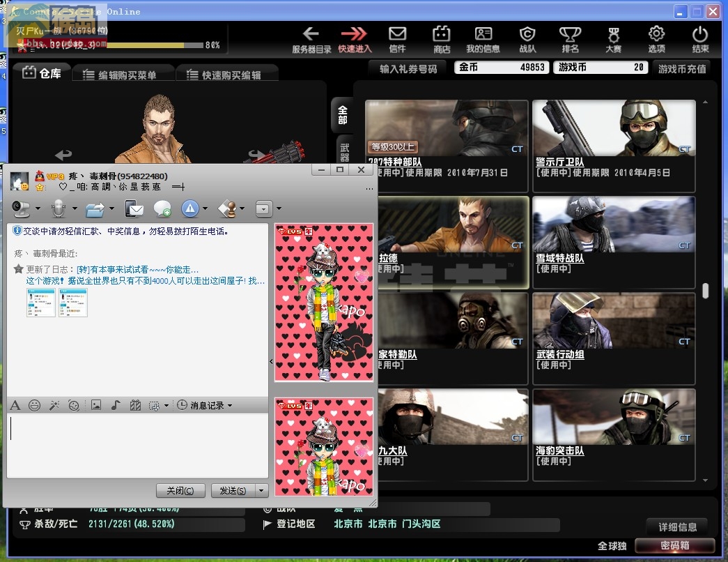Viewport: 728px width, 562px height.
Task: Click the screenshot capture icon
Action: tap(154, 406)
